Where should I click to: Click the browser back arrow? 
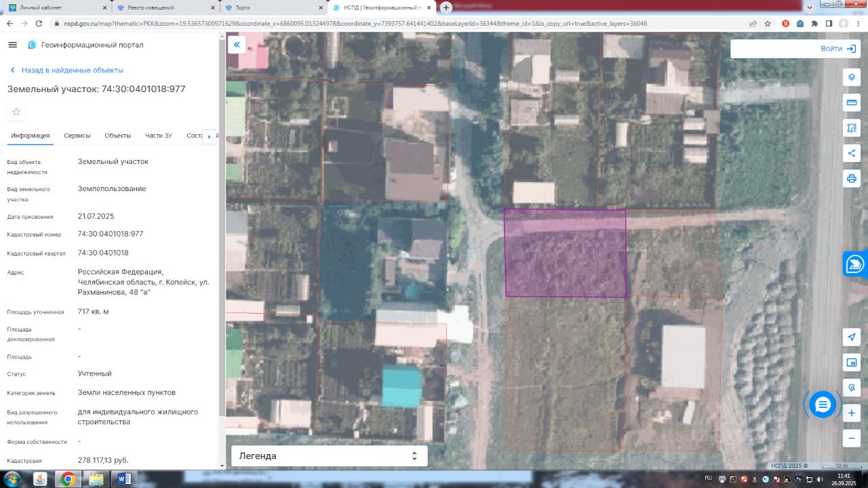tap(9, 23)
